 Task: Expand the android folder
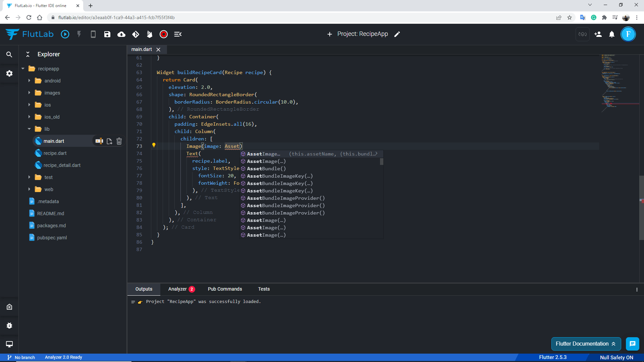[29, 81]
